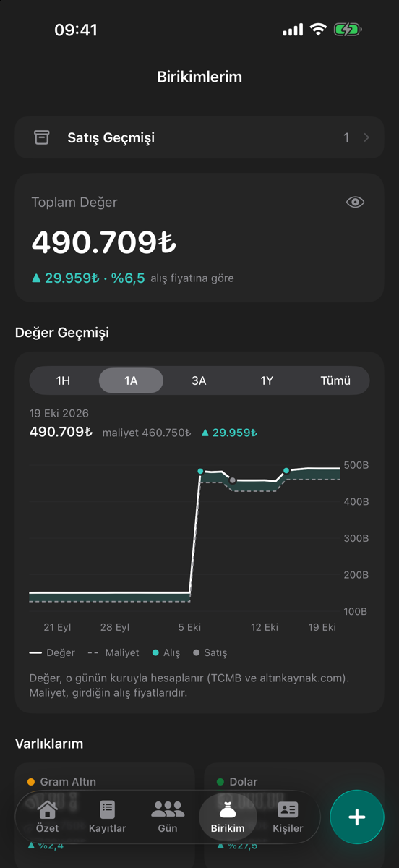
Task: Select the Birikim money bag tab
Action: tap(228, 817)
